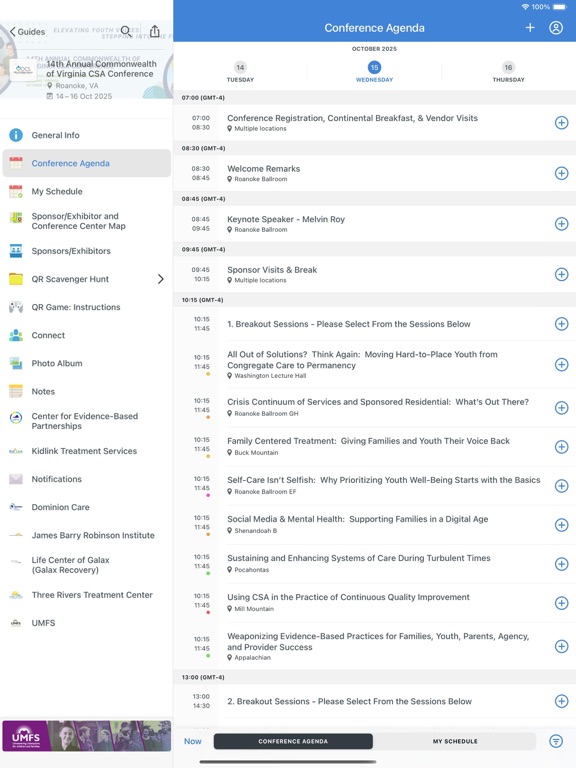Open Life Center of Galax (Galax Recovery)
The height and width of the screenshot is (768, 576).
pos(87,565)
